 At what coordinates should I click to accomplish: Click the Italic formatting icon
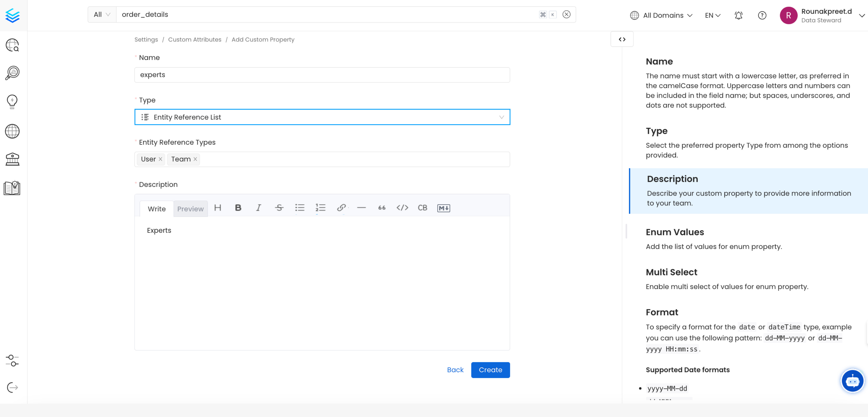pos(258,208)
